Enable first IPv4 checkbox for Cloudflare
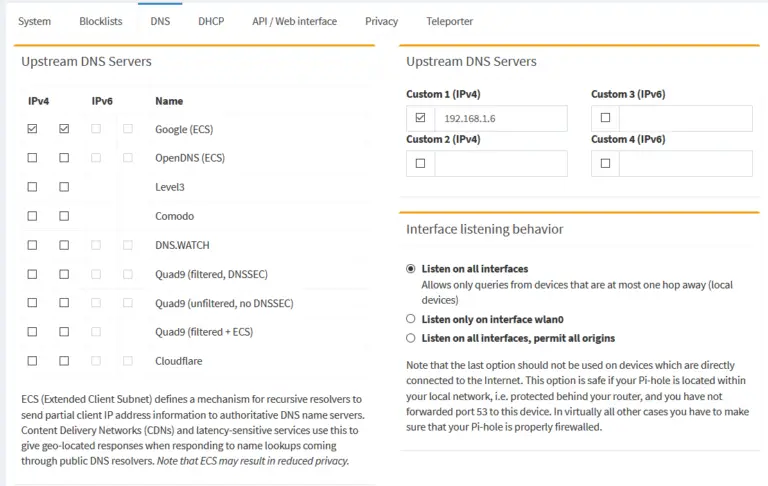This screenshot has height=486, width=768. [x=32, y=361]
